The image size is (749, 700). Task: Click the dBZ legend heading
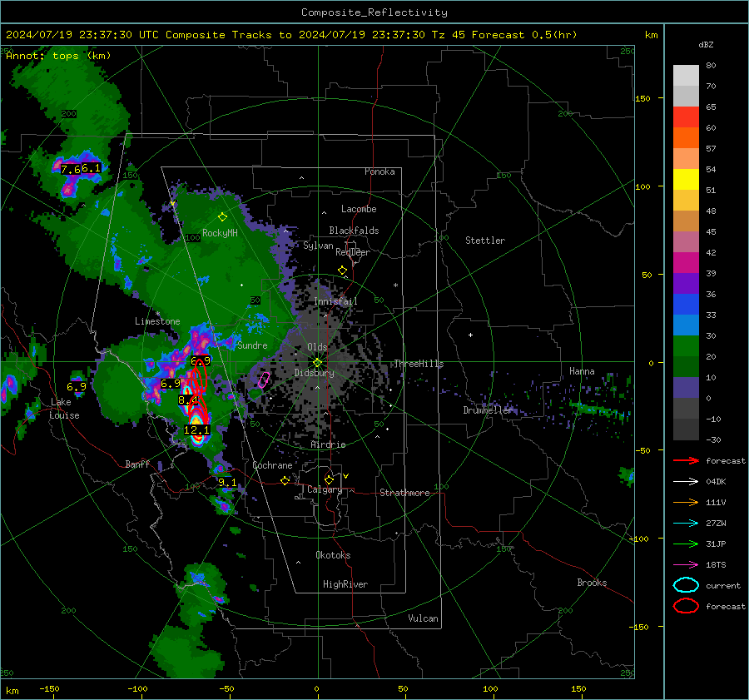pyautogui.click(x=706, y=45)
